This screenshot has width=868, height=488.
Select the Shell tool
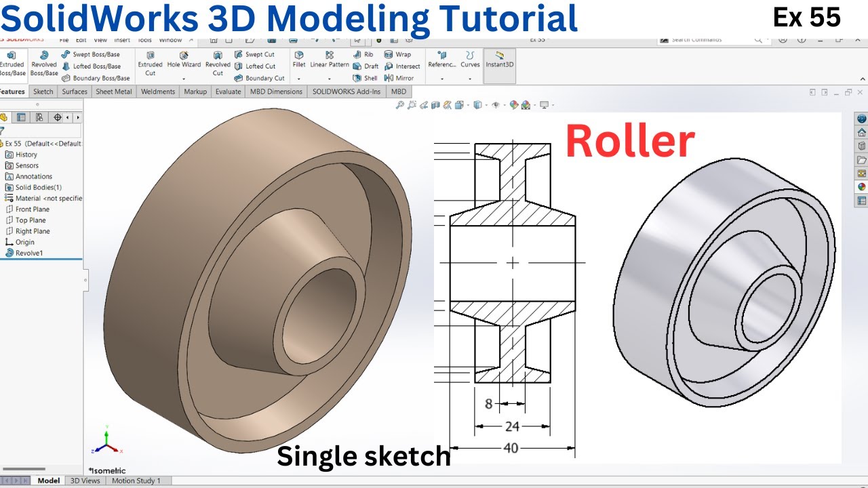[365, 78]
